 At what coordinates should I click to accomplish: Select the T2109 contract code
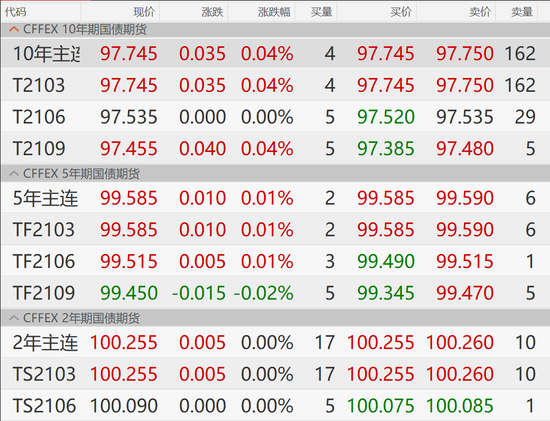(x=39, y=148)
